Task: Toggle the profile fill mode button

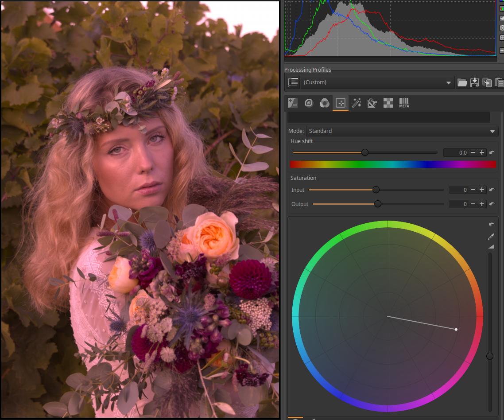Action: coord(293,82)
